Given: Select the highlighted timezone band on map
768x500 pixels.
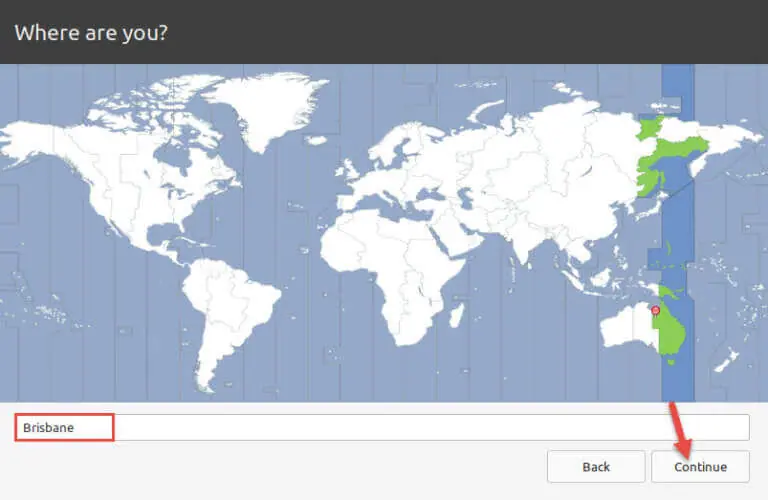Looking at the screenshot, I should (678, 233).
